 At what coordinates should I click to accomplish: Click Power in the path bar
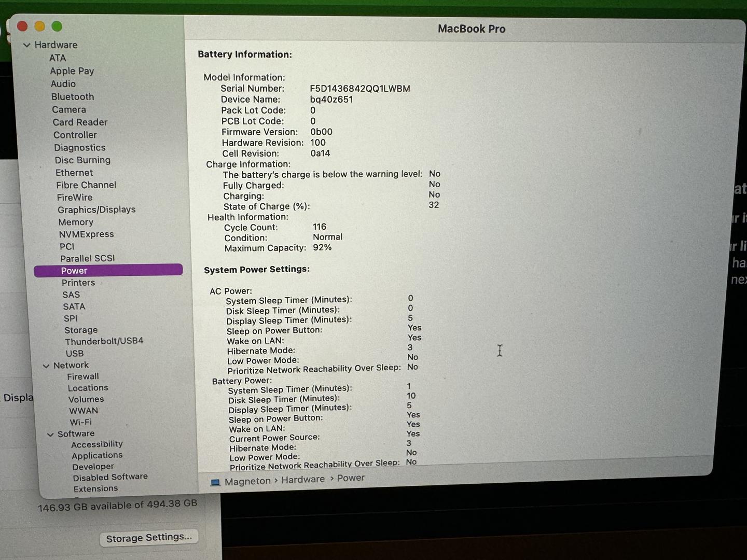[351, 478]
